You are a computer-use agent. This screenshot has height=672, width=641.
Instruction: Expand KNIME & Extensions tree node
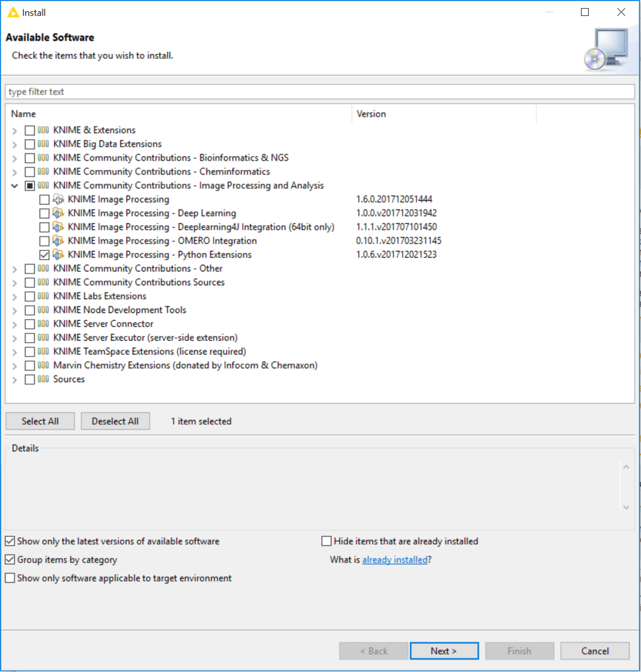click(15, 131)
